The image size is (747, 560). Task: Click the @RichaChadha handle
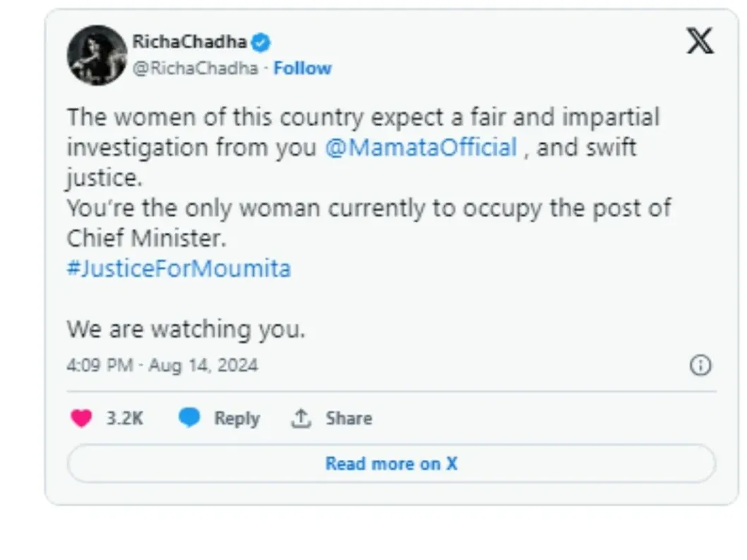pyautogui.click(x=195, y=68)
